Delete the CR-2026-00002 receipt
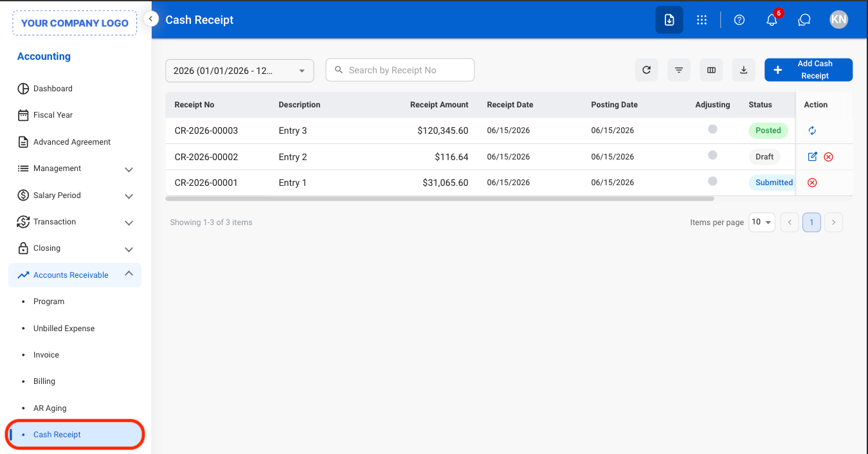This screenshot has width=868, height=454. pyautogui.click(x=829, y=157)
